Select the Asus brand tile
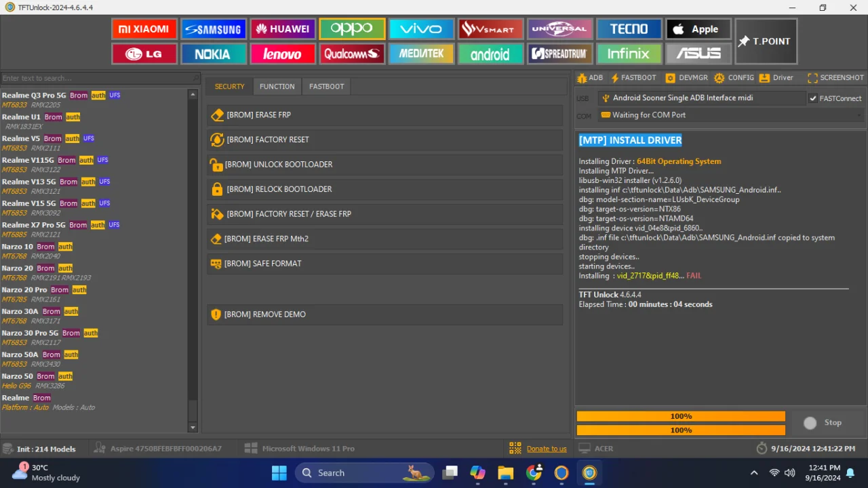The width and height of the screenshot is (868, 488). 698,54
